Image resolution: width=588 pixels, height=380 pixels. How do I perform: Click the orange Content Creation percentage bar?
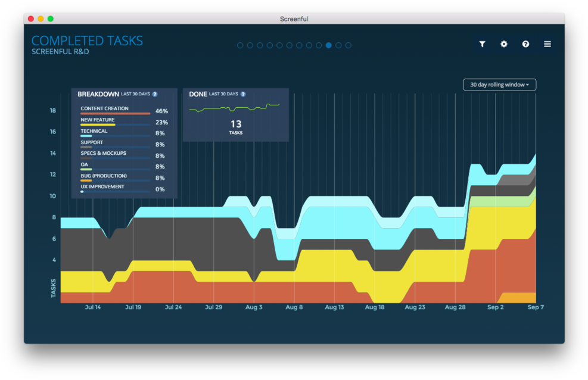click(x=115, y=113)
